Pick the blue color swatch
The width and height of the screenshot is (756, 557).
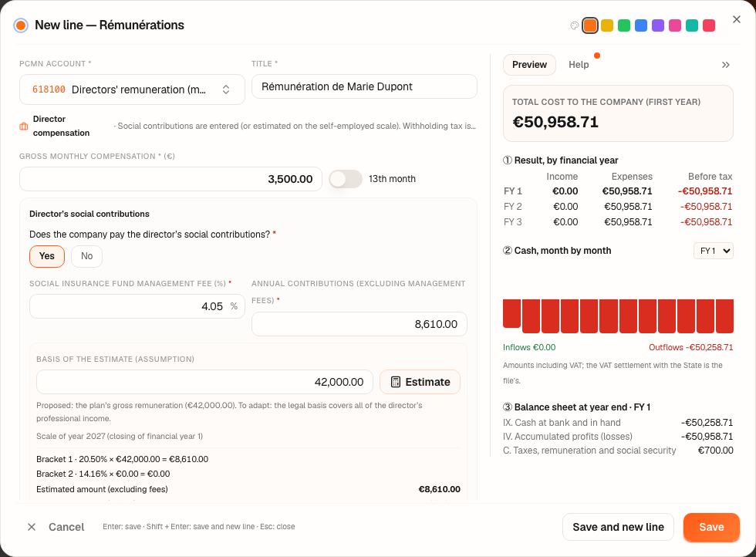641,25
